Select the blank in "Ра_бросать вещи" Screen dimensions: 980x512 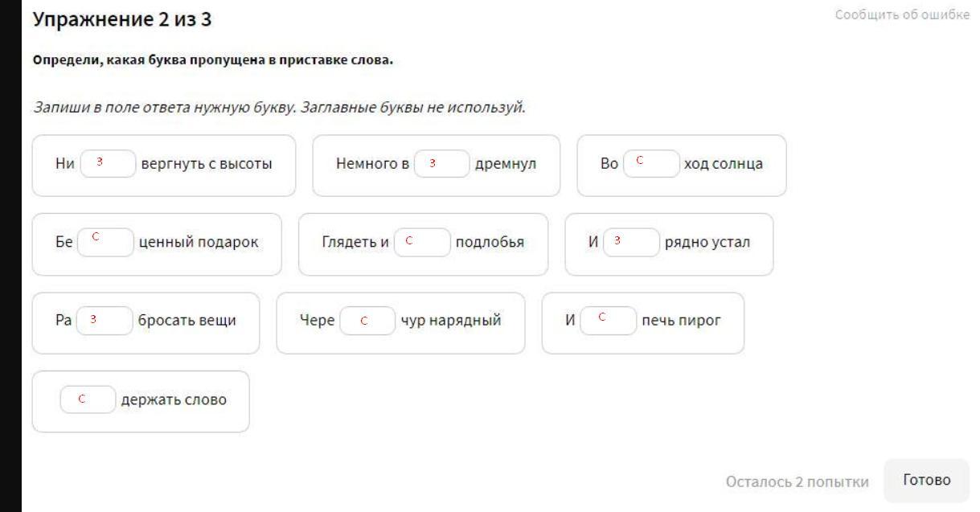coord(105,321)
